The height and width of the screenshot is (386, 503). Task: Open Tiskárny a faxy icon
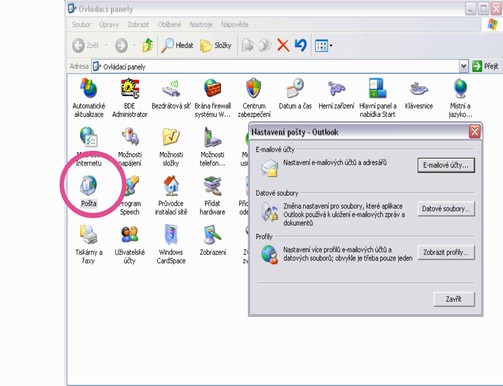pyautogui.click(x=89, y=244)
